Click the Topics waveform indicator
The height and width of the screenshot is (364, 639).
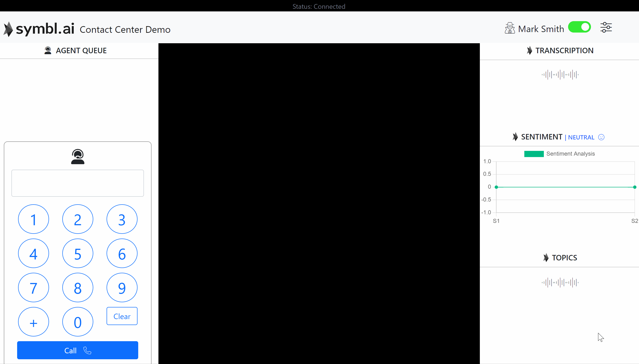(560, 283)
